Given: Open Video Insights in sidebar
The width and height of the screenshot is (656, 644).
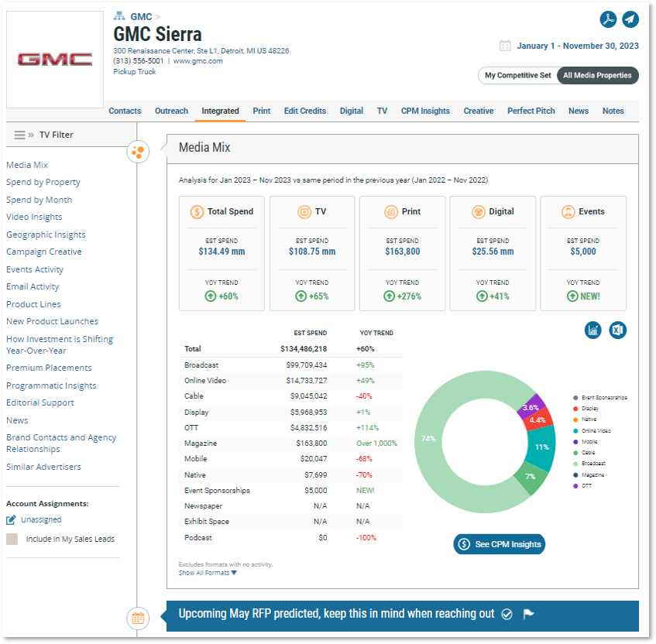Looking at the screenshot, I should [34, 217].
